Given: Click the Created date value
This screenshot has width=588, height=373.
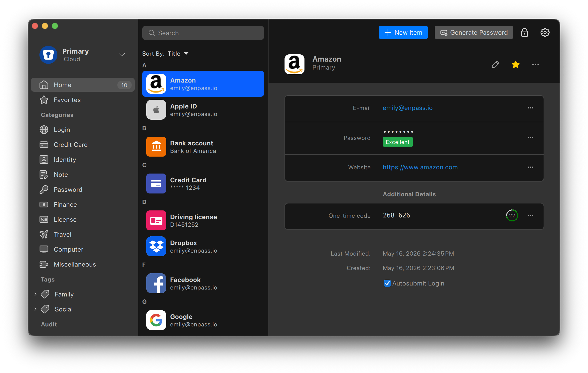Looking at the screenshot, I should point(418,268).
